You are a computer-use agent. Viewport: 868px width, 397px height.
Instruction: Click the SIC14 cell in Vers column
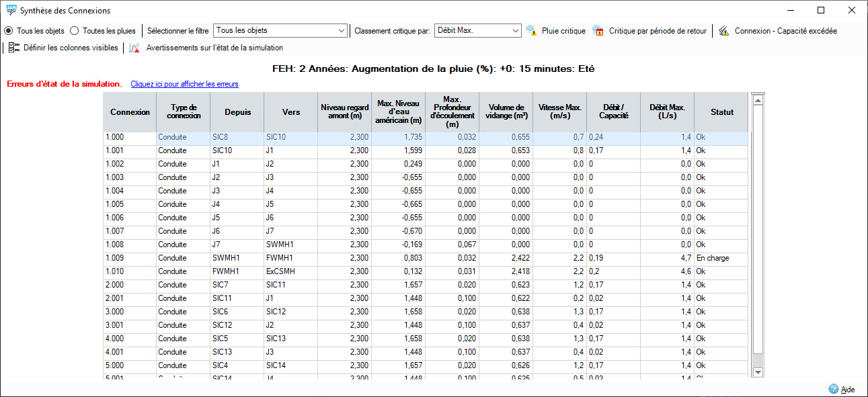(x=291, y=365)
